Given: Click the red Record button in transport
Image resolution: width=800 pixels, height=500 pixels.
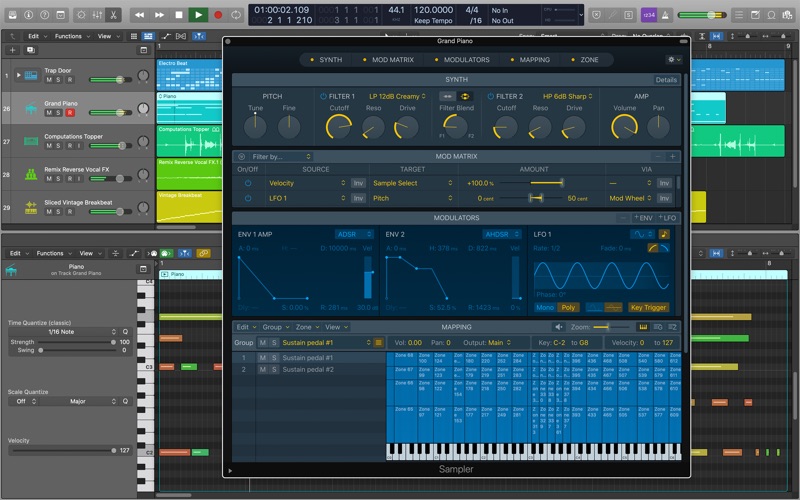Looking at the screenshot, I should pyautogui.click(x=217, y=15).
